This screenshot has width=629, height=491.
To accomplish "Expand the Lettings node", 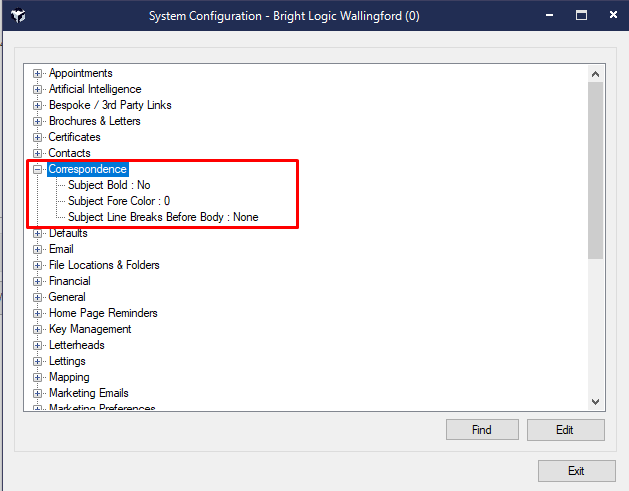I will (x=38, y=361).
